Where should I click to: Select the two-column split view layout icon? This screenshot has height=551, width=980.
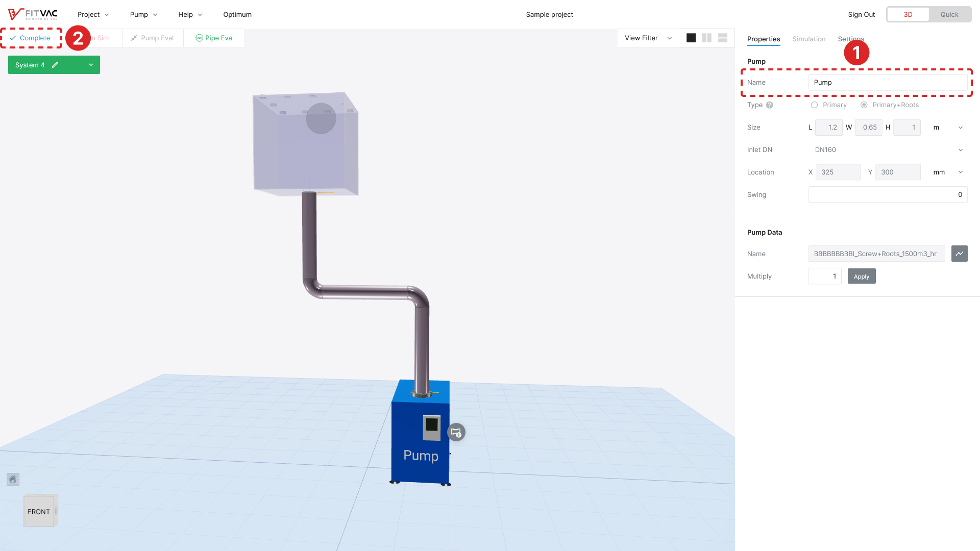pyautogui.click(x=707, y=38)
